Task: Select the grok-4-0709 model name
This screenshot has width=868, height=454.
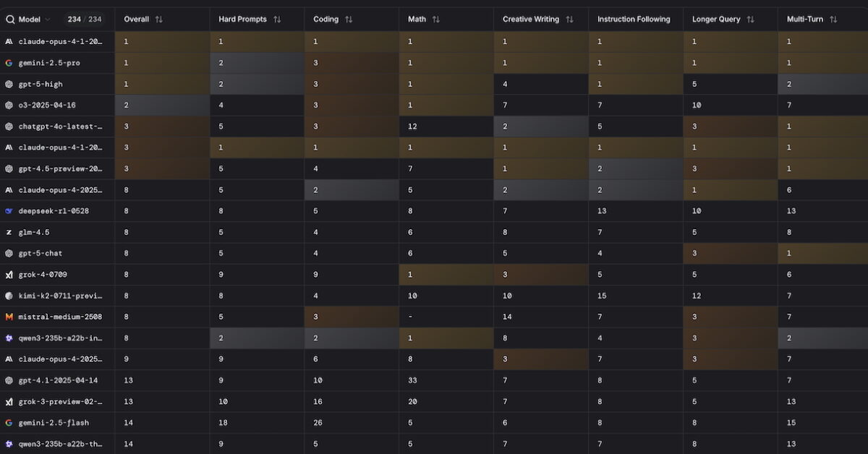Action: pyautogui.click(x=43, y=275)
